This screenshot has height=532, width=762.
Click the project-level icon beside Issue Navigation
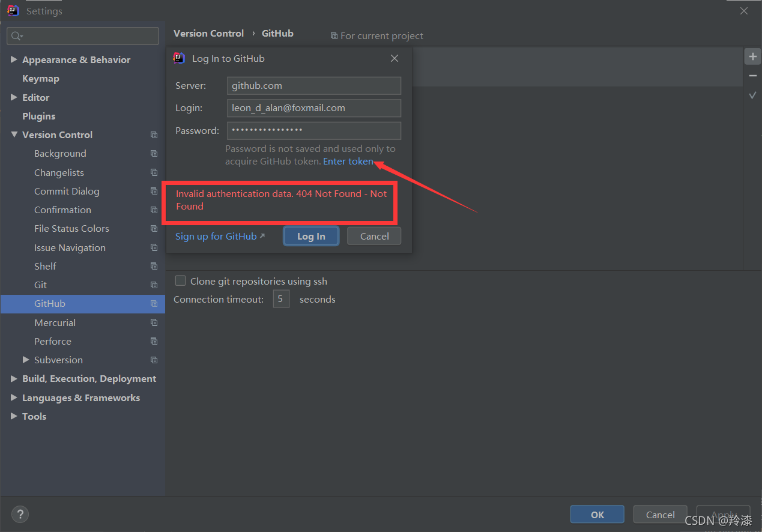pyautogui.click(x=154, y=247)
